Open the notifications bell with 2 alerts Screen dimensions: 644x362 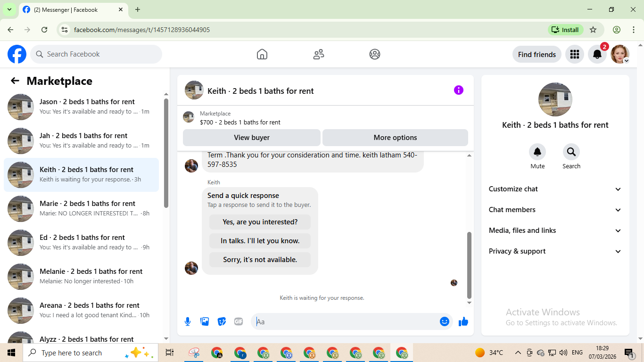click(x=597, y=54)
